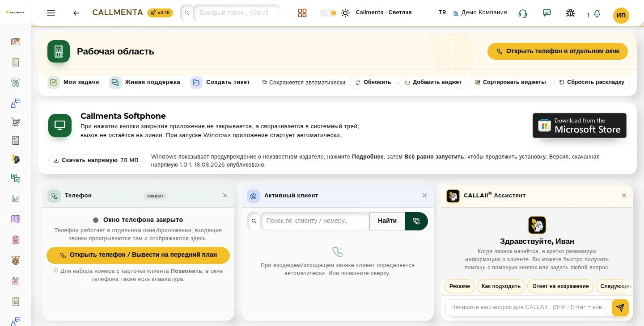The width and height of the screenshot is (644, 326).
Task: Open the ИП user avatar menu
Action: 621,15
